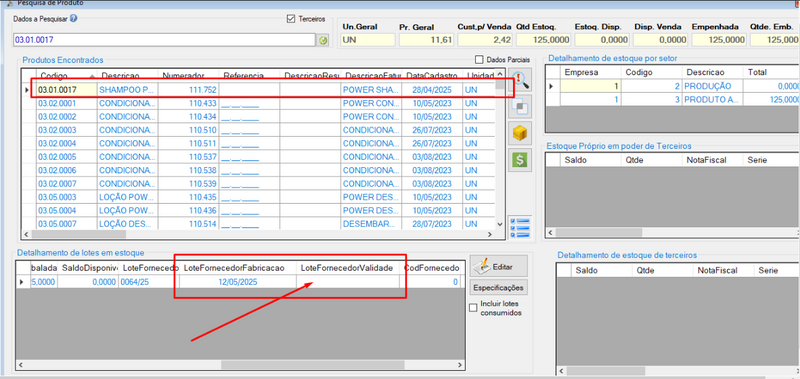
Task: Click the Referencia column header
Action: pyautogui.click(x=249, y=75)
